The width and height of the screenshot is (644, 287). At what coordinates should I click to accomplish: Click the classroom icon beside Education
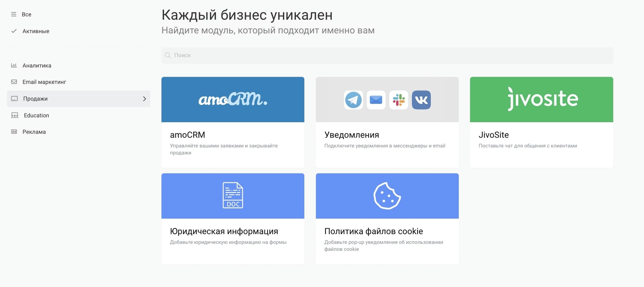(15, 115)
